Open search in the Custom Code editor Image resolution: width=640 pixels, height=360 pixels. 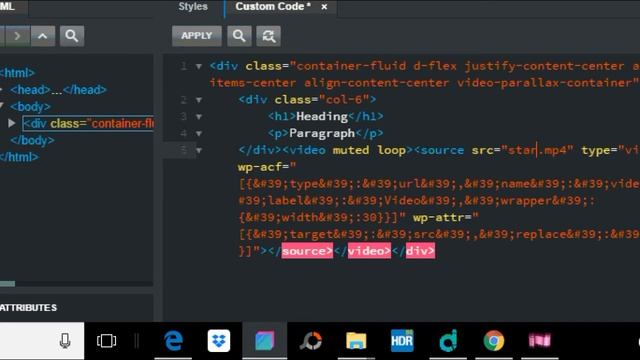click(x=239, y=36)
